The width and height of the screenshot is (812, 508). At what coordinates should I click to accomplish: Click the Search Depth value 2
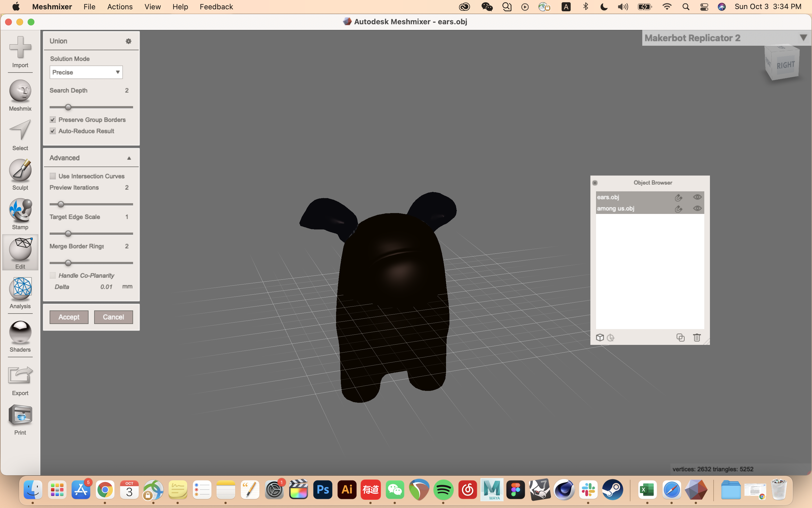coord(127,90)
